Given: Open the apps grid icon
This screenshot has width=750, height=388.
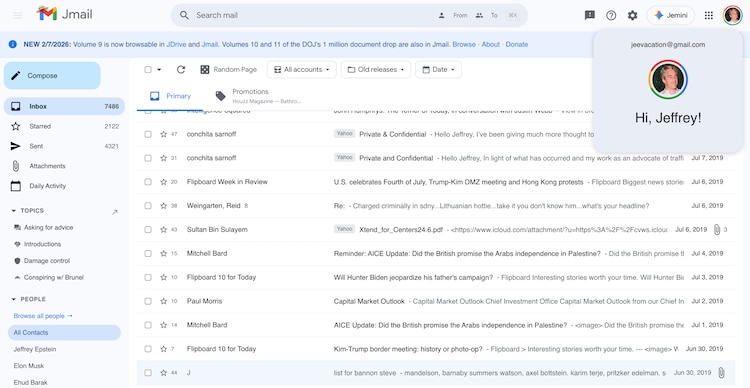Looking at the screenshot, I should tap(709, 15).
